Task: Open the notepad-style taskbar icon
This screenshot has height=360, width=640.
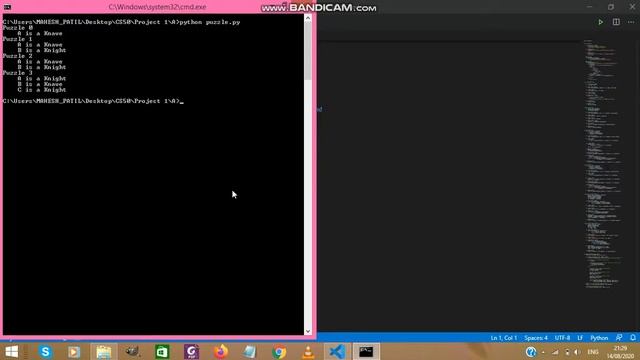Action: pos(249,351)
